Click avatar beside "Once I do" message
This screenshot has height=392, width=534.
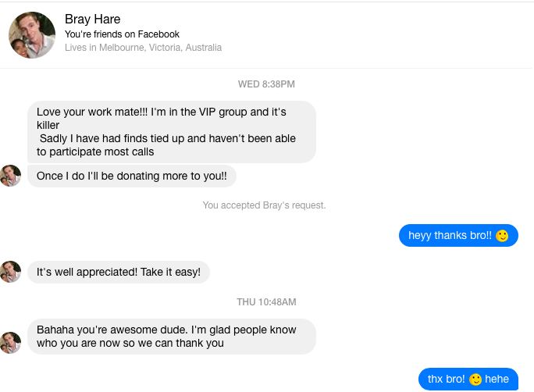click(11, 176)
